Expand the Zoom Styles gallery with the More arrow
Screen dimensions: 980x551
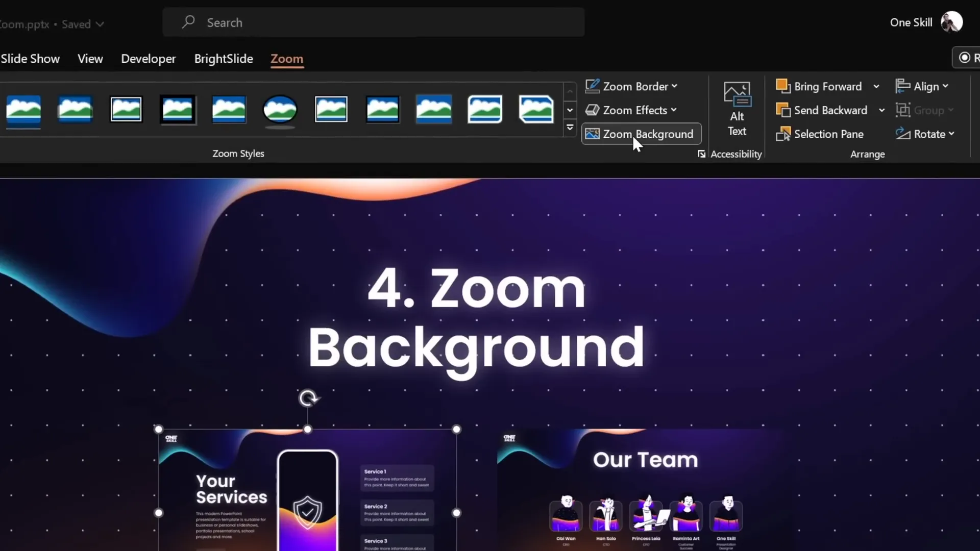click(x=570, y=128)
